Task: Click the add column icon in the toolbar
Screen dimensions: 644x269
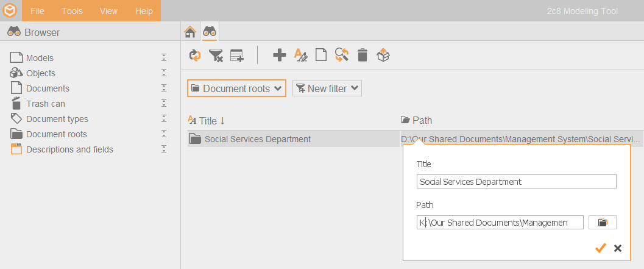Action: pyautogui.click(x=237, y=55)
